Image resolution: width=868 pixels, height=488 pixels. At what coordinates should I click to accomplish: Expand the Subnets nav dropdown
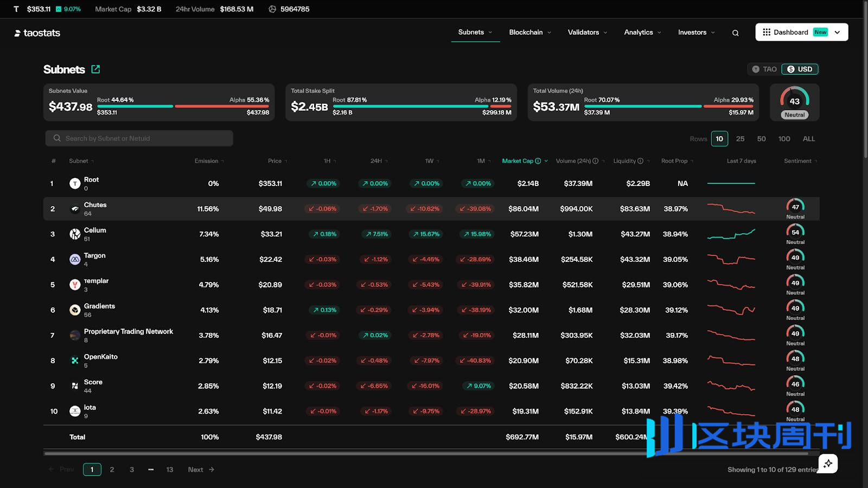click(x=475, y=33)
